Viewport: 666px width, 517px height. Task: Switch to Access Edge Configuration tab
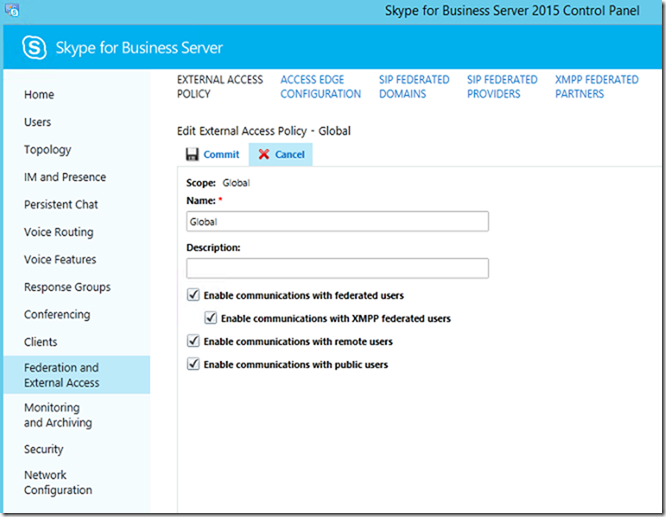(x=321, y=87)
